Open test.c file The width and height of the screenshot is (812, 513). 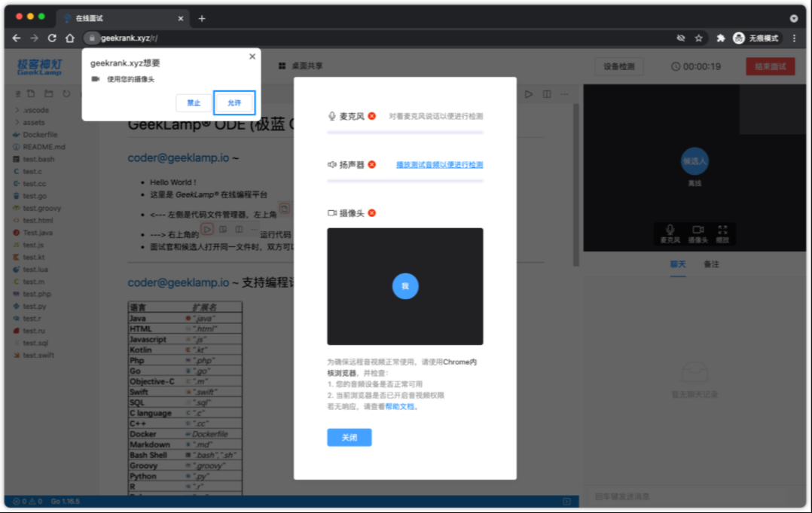pos(32,171)
